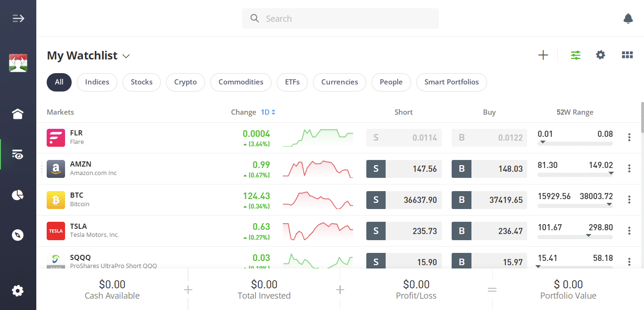Switch to grid view layout icon
Screen dimensions: 644x310
(x=627, y=55)
